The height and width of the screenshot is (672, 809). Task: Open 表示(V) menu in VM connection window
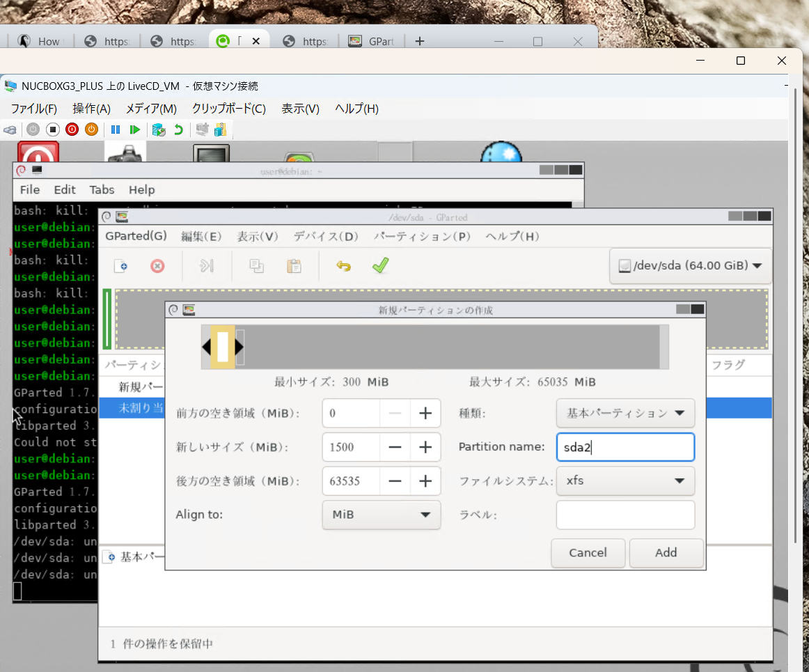(300, 109)
